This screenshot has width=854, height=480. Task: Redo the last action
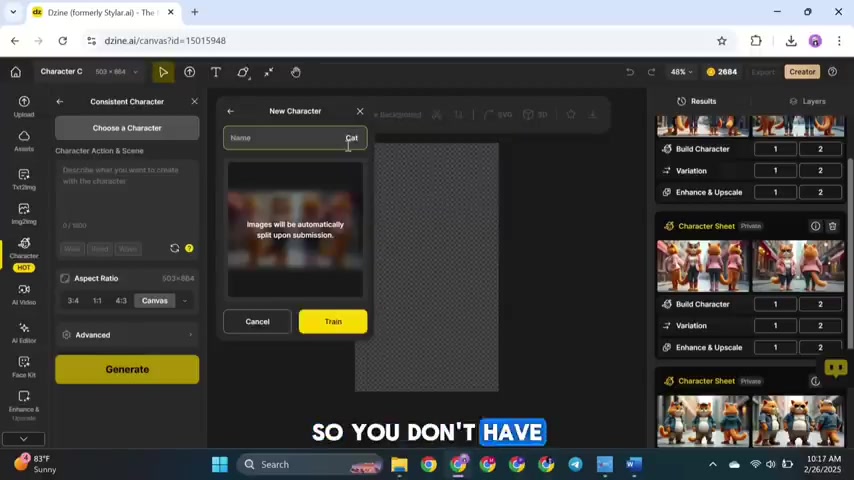[651, 72]
